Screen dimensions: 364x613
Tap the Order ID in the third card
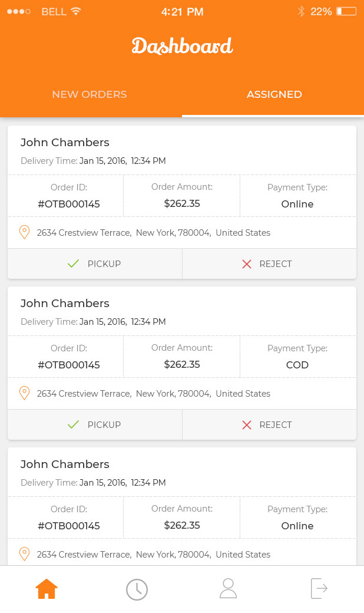click(69, 526)
